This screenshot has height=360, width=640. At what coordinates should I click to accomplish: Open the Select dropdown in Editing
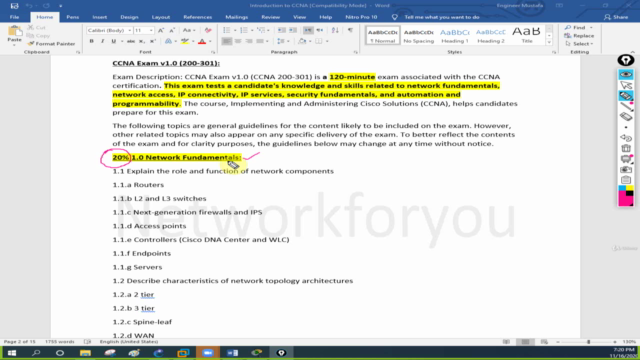coord(580,44)
